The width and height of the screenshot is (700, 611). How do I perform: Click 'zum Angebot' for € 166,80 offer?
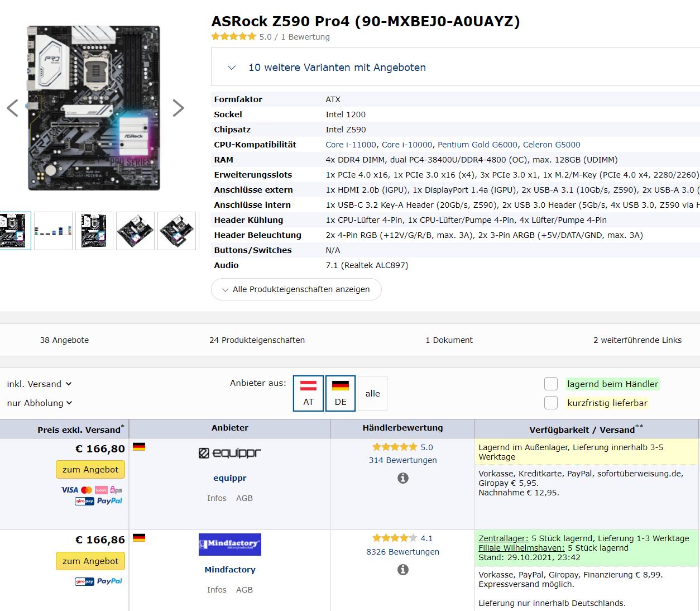(90, 470)
